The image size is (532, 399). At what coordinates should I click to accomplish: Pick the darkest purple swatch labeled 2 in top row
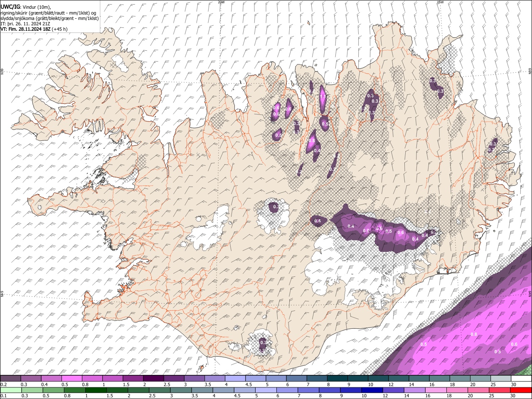pyautogui.click(x=153, y=379)
